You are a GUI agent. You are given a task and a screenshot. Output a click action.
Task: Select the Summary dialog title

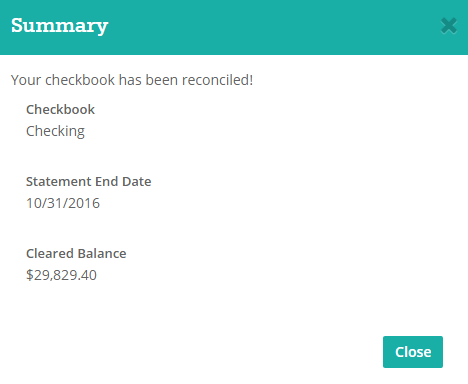(x=60, y=26)
